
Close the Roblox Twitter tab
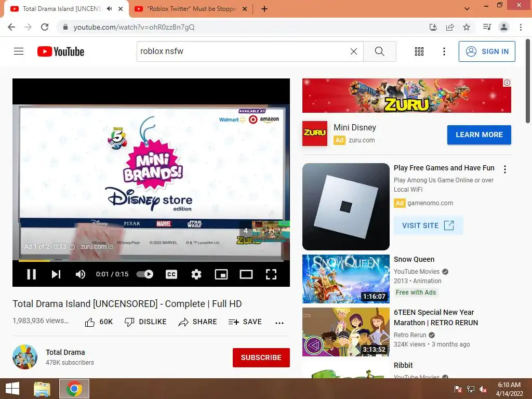[x=244, y=9]
